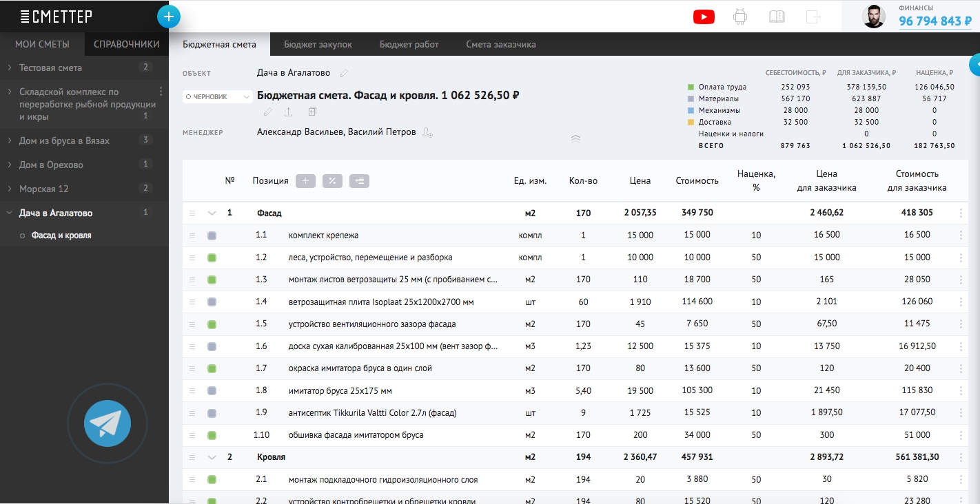Click the green type square of row 1.2
This screenshot has width=980, height=504.
point(212,258)
